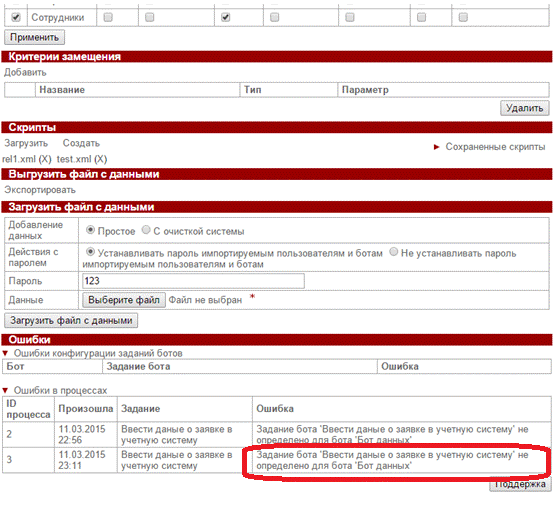Select the Простое radio option

coord(90,230)
